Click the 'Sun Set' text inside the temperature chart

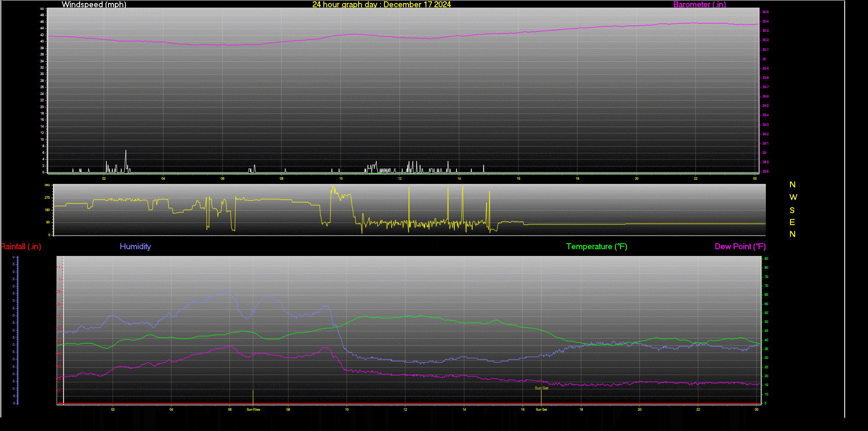click(x=541, y=388)
